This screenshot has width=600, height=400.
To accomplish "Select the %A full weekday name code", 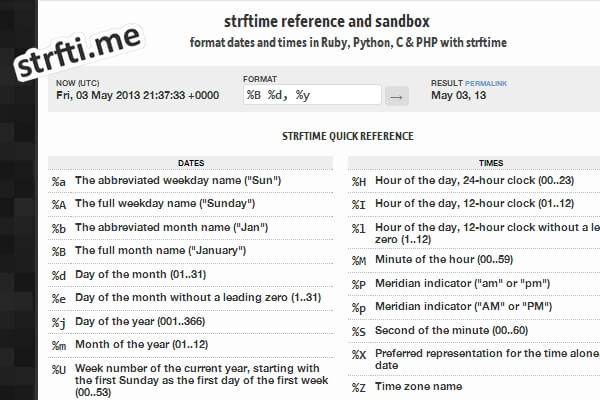I will [x=59, y=205].
